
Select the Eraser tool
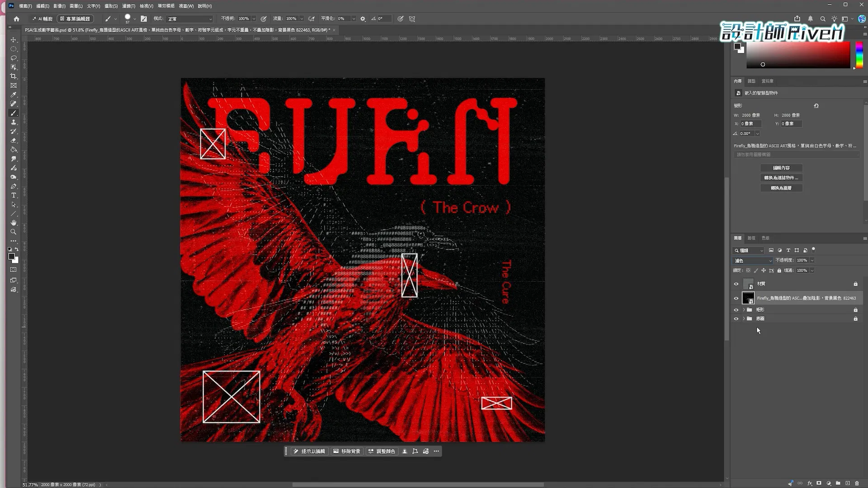[13, 141]
